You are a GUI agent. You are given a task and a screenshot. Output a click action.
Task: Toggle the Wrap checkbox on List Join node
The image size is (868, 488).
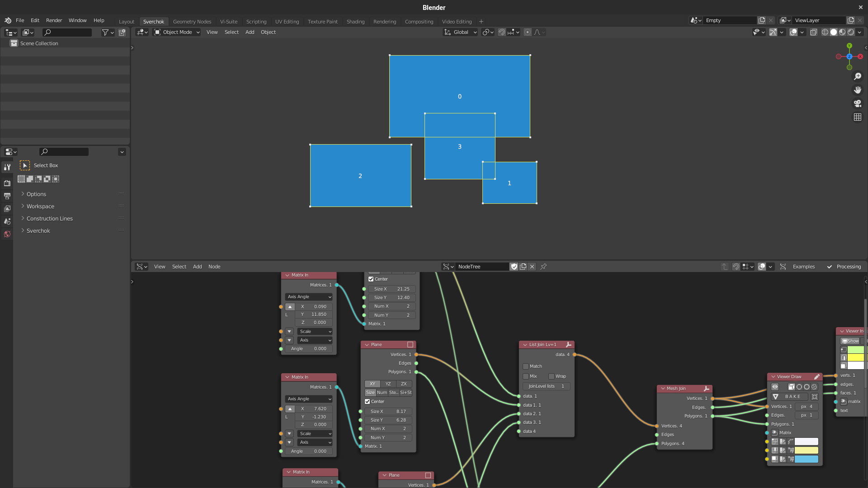tap(552, 376)
